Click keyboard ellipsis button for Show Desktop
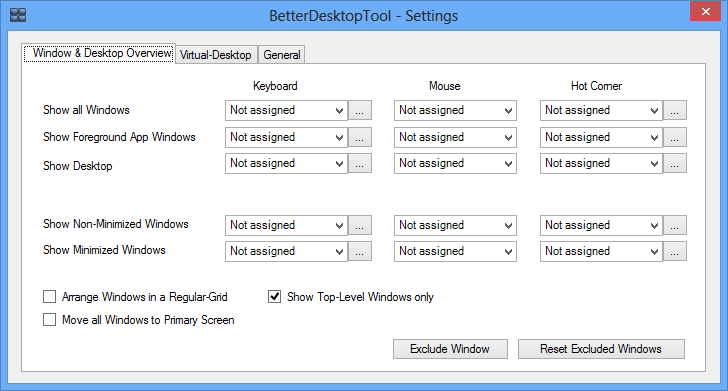This screenshot has height=391, width=728. (360, 163)
